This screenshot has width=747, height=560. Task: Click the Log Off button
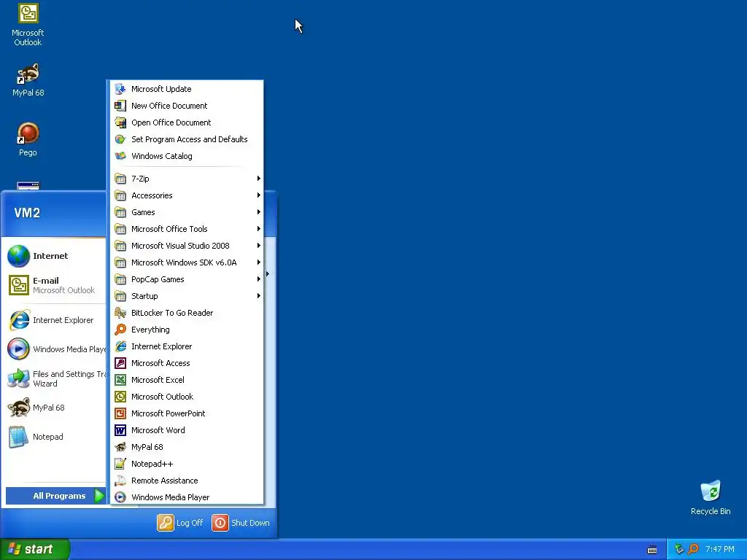(180, 523)
